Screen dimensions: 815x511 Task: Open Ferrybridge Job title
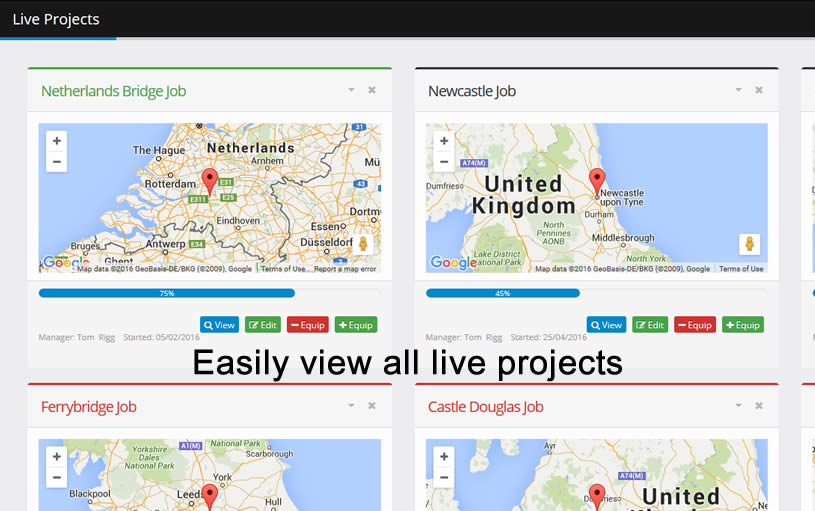click(x=89, y=407)
